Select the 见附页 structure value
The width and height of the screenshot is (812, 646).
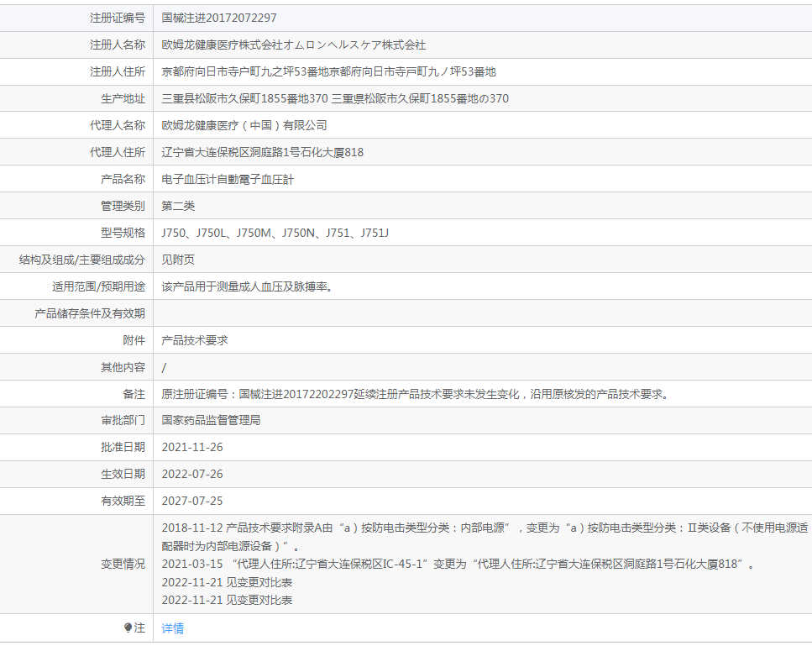pos(178,260)
